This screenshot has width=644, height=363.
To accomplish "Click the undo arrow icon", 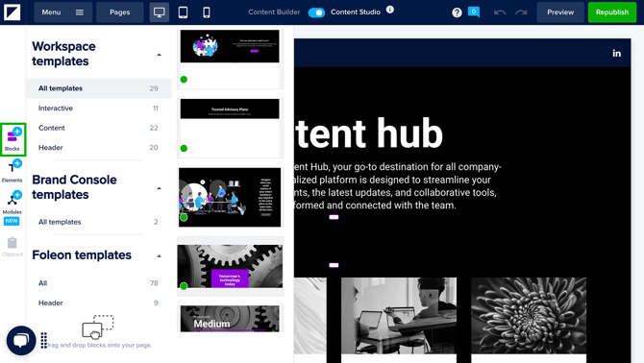I will click(x=500, y=12).
